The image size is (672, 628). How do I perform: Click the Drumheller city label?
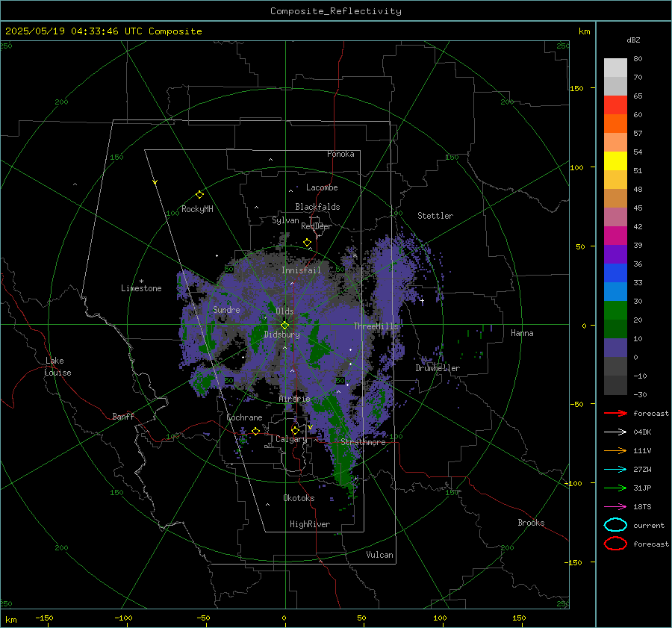coord(438,368)
